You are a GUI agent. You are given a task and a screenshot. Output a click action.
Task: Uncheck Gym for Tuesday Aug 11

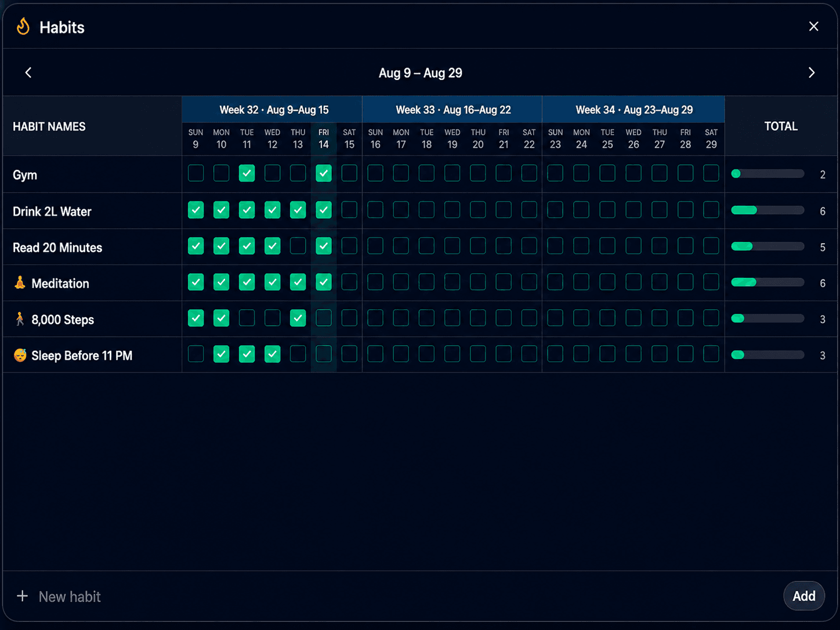247,173
